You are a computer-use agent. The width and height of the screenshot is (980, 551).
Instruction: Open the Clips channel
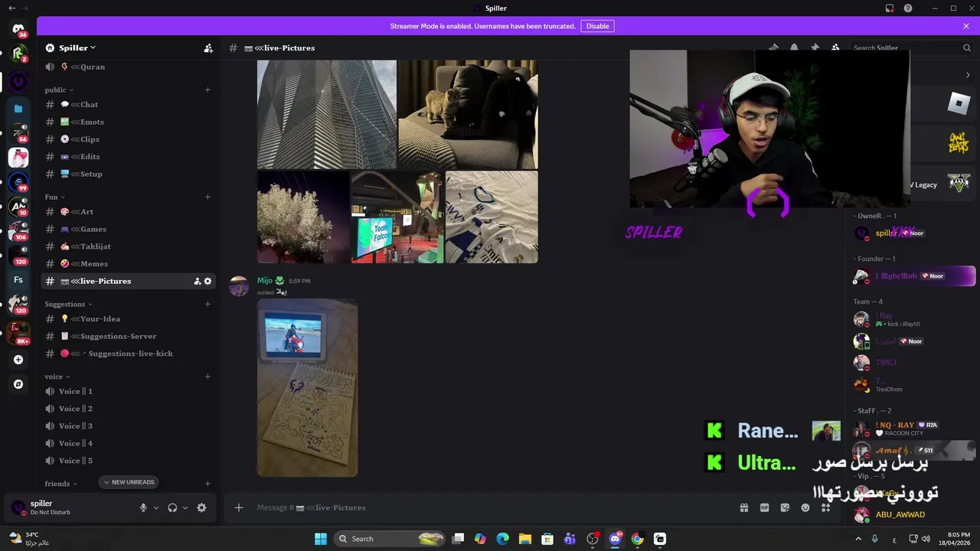pos(128,139)
